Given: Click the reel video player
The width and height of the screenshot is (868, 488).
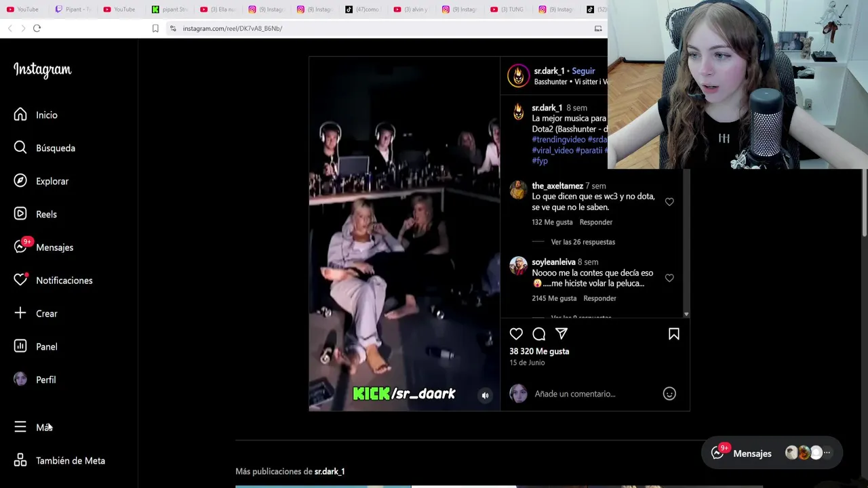Looking at the screenshot, I should [404, 234].
